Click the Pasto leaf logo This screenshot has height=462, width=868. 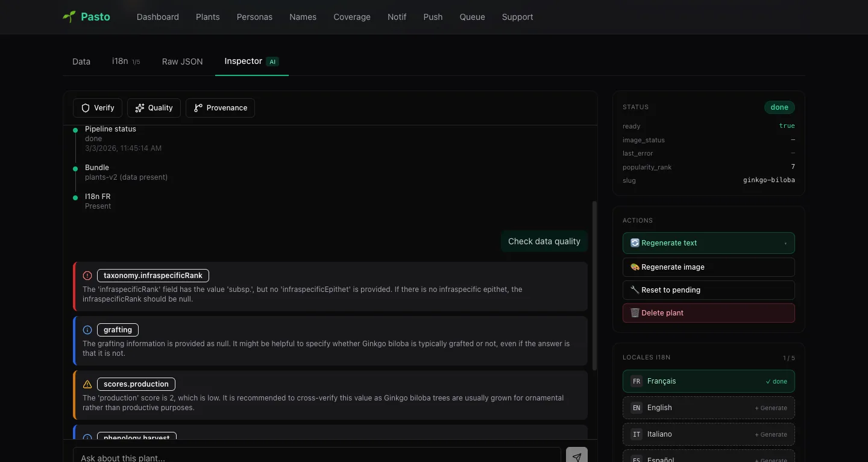69,17
